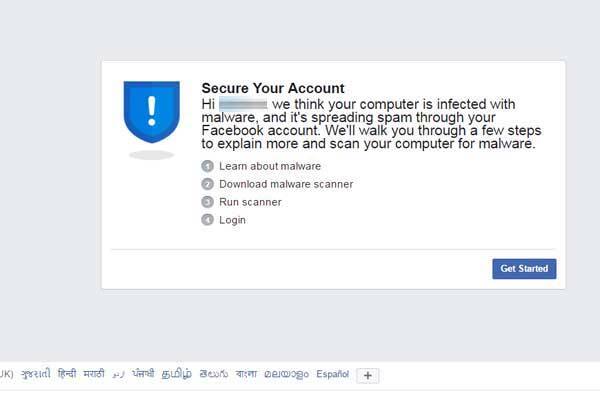Switch language to Marathi (मराठी)
Viewport: 600px width, 400px height.
pyautogui.click(x=94, y=374)
